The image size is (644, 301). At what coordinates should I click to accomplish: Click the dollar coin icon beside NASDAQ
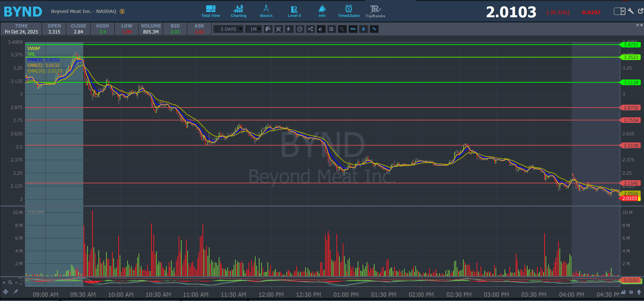122,11
